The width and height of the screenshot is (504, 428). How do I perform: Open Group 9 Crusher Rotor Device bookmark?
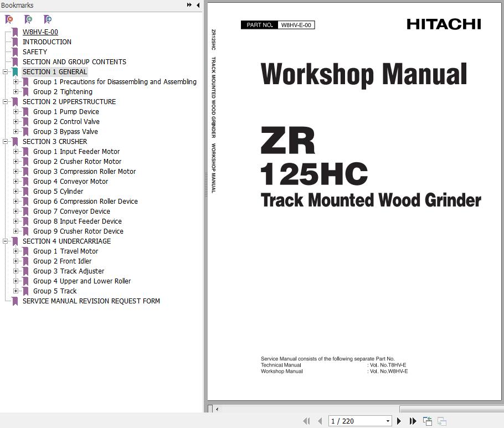[78, 231]
